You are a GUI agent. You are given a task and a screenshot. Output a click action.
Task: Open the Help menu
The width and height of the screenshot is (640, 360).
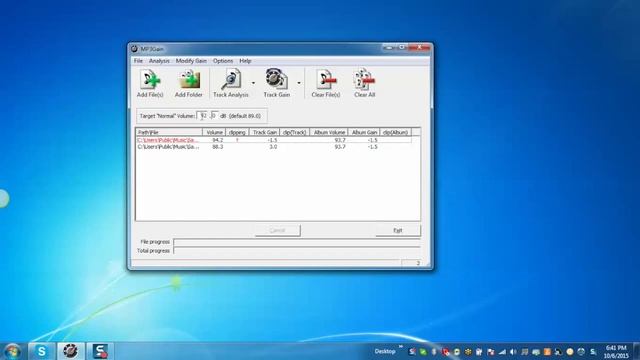(245, 61)
